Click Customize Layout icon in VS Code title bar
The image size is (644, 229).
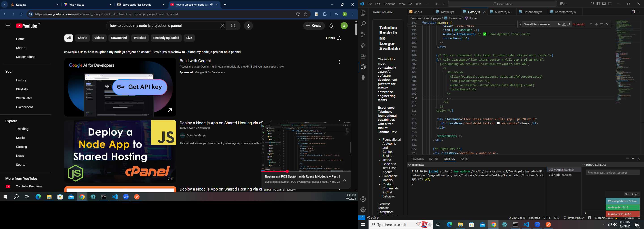click(x=592, y=4)
